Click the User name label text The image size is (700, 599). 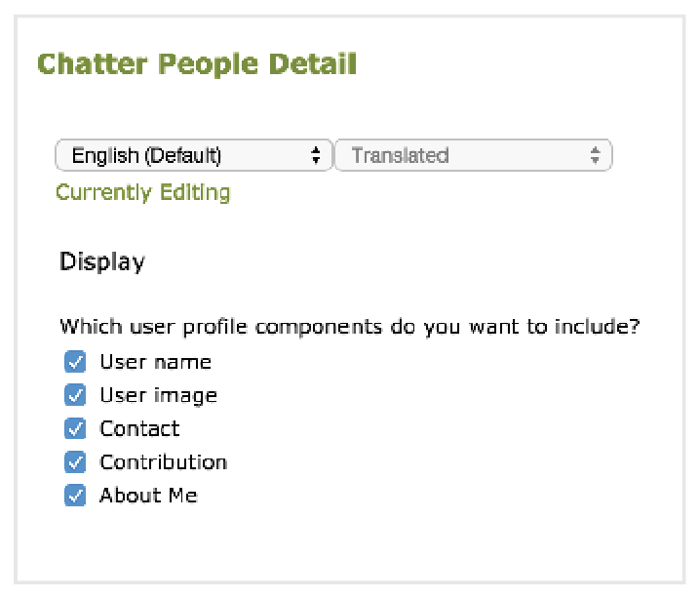point(155,363)
